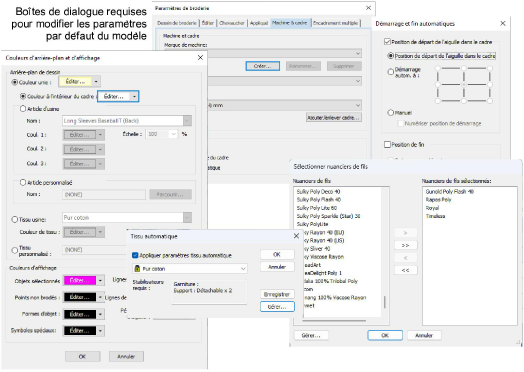
Task: Open the Appliqué tab
Action: (x=259, y=23)
